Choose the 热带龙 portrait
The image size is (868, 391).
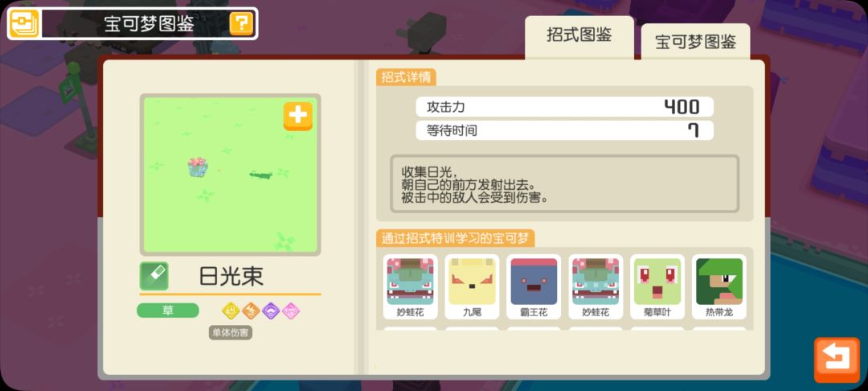click(x=719, y=286)
